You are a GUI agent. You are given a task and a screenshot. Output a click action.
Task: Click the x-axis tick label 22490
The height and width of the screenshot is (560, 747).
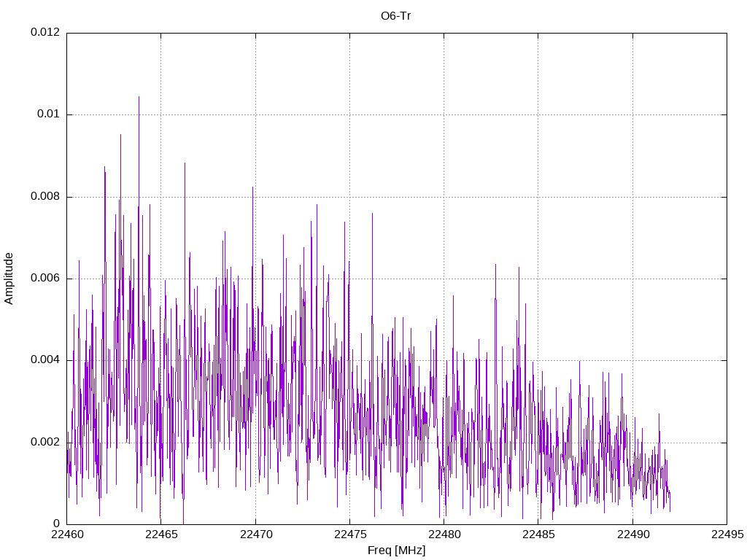633,534
